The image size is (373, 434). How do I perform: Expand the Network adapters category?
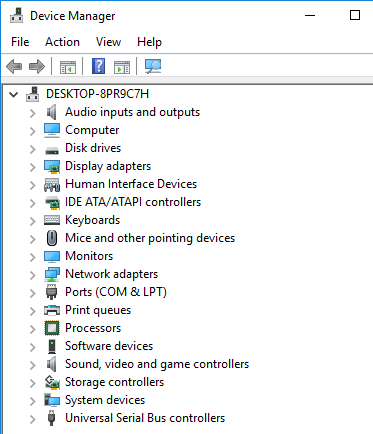(33, 275)
